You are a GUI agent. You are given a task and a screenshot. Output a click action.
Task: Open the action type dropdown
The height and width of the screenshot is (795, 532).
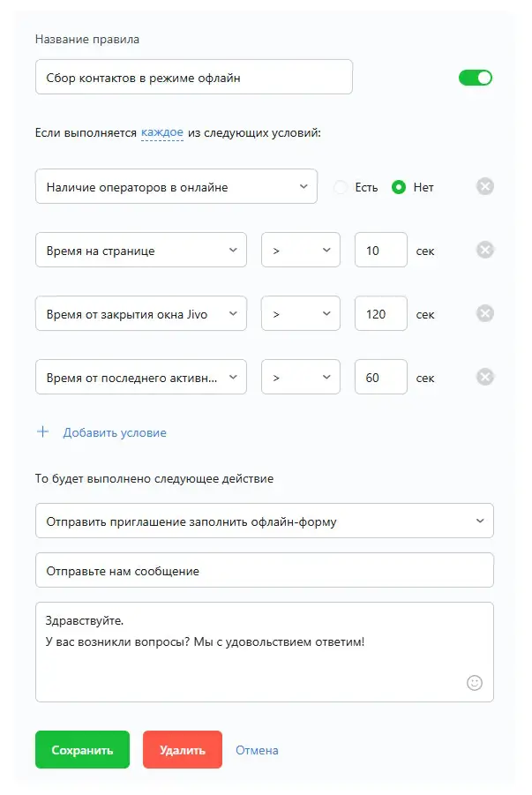click(x=265, y=521)
